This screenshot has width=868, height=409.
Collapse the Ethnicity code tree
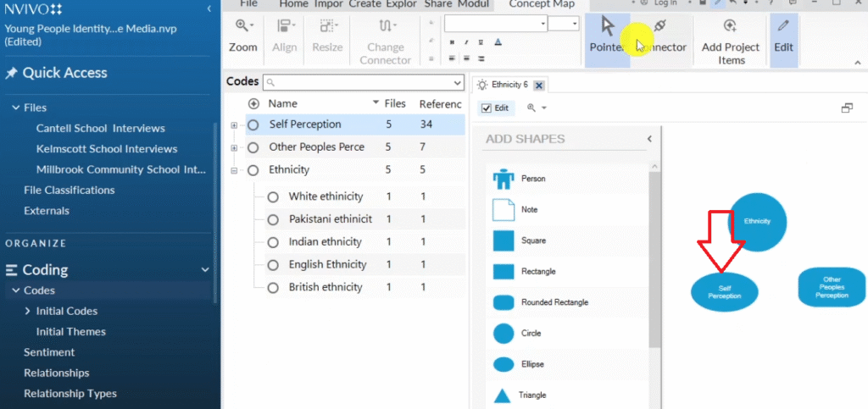tap(235, 170)
